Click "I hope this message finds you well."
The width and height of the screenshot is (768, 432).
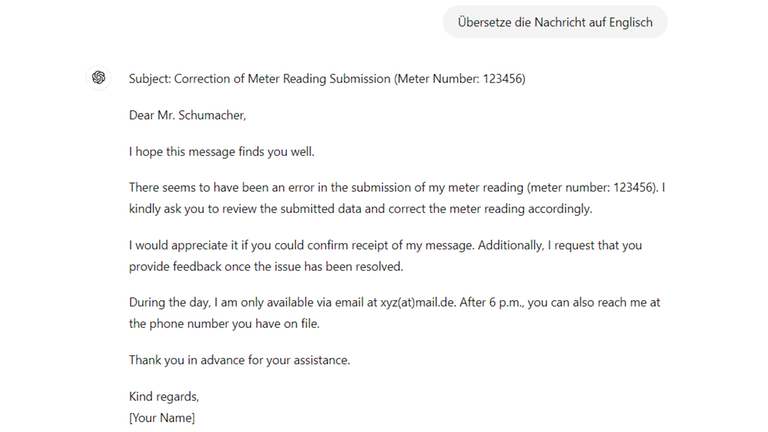pyautogui.click(x=235, y=152)
